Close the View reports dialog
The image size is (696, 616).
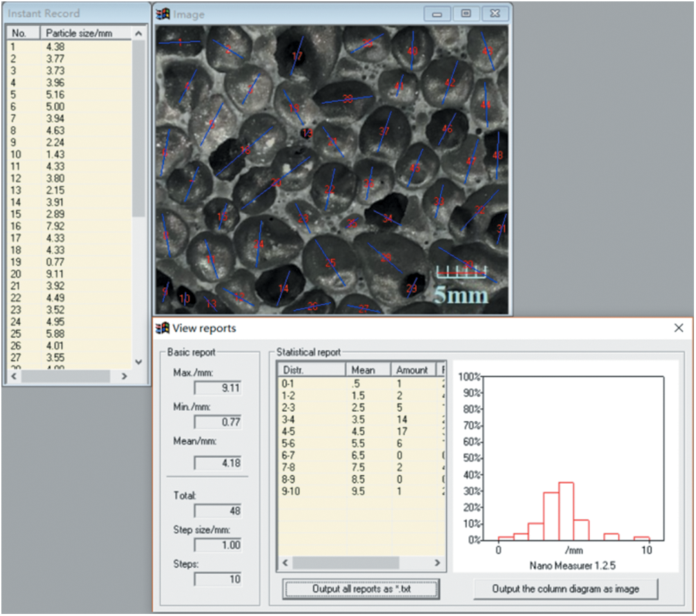click(x=679, y=328)
